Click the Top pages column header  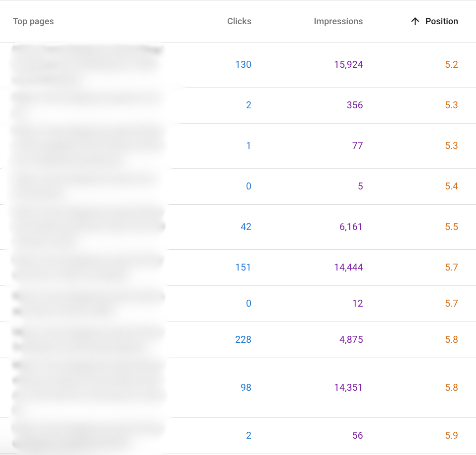point(33,21)
